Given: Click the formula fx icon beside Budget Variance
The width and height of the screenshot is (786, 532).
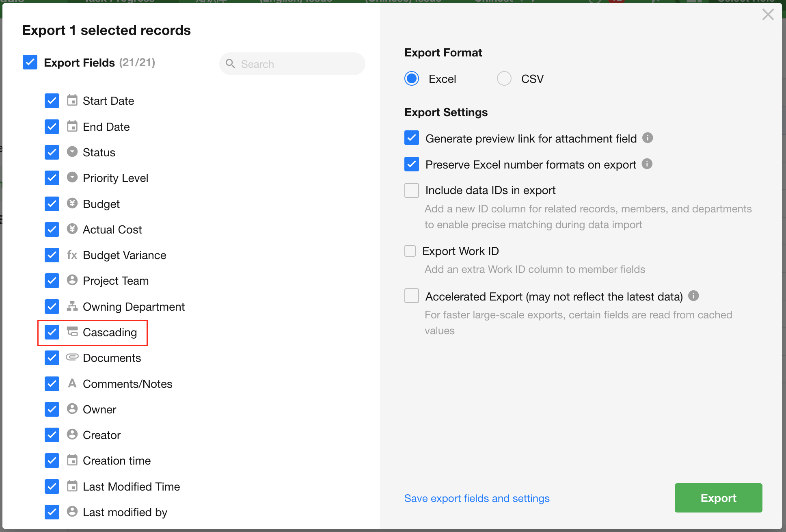Looking at the screenshot, I should tap(72, 255).
